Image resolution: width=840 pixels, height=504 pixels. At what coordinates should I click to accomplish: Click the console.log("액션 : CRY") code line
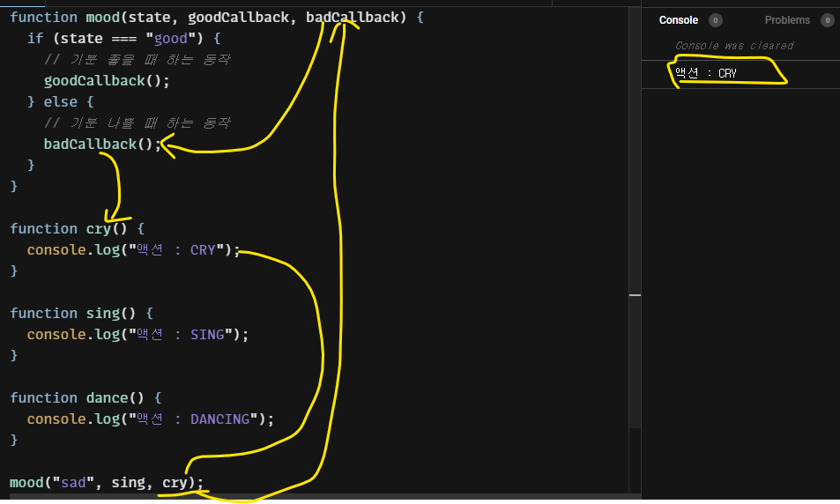click(133, 250)
